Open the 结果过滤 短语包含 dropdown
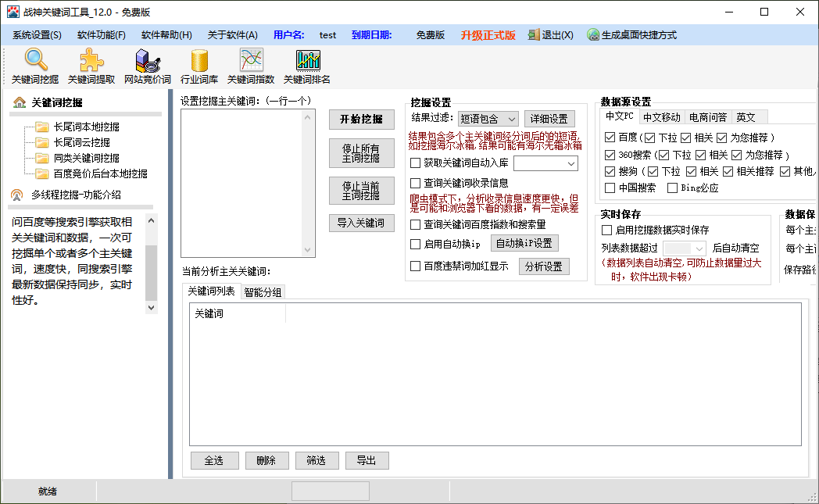819x504 pixels. point(488,119)
